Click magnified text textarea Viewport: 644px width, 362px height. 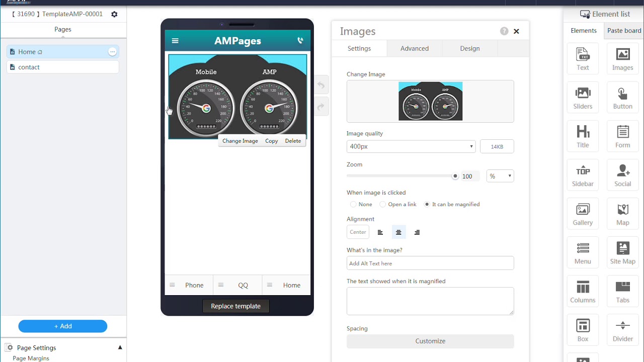(430, 301)
